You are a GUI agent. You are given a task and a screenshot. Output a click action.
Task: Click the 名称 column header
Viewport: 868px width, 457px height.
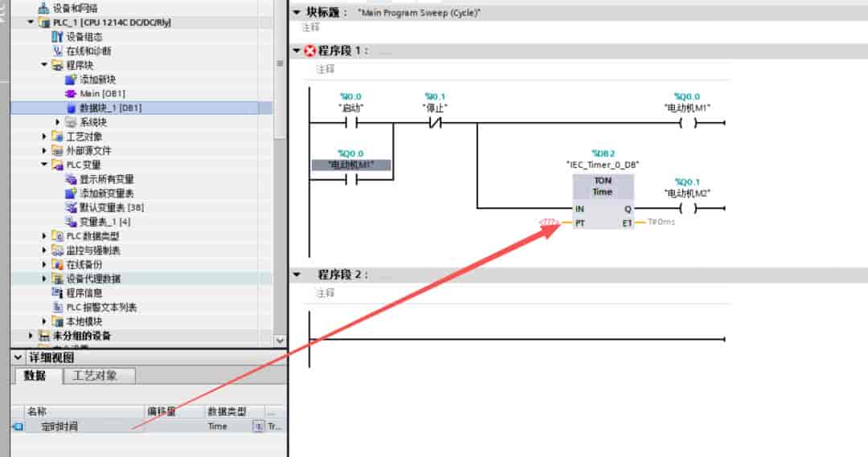(x=84, y=412)
